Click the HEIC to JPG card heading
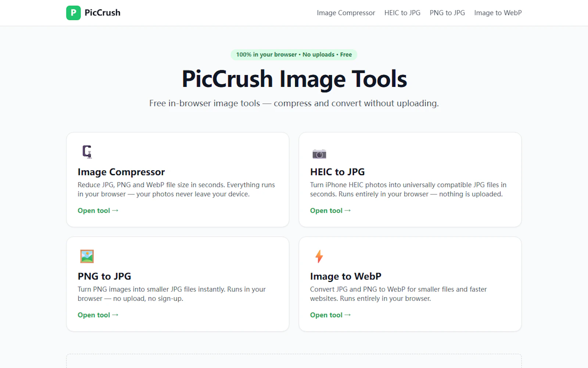This screenshot has width=588, height=368. (x=337, y=172)
